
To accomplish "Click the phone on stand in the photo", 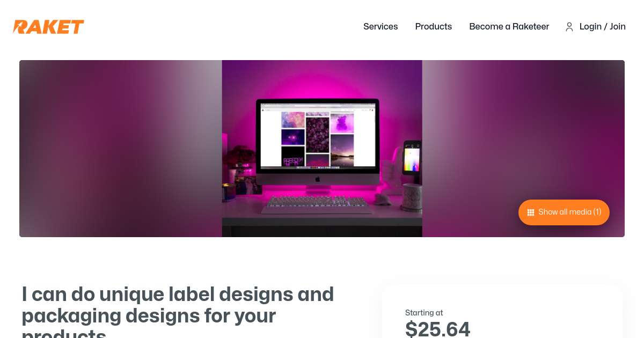I will (x=412, y=157).
